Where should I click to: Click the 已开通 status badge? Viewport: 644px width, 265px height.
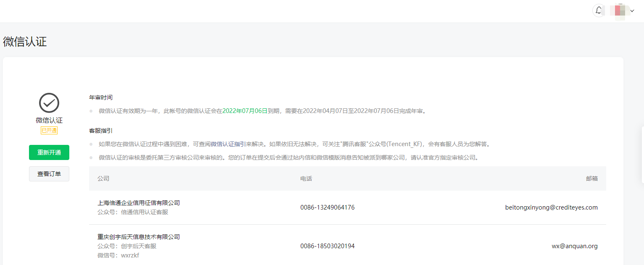tap(49, 130)
